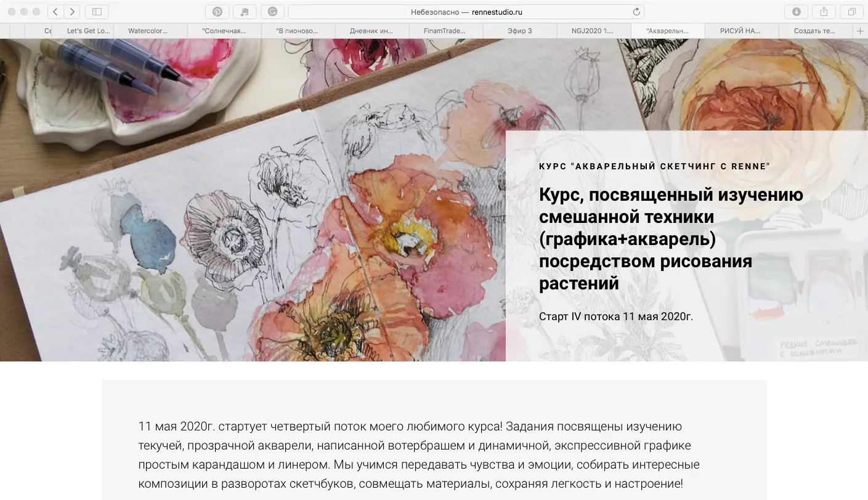Switch to the 'NGJ2020' tab
The image size is (868, 500).
coord(593,30)
